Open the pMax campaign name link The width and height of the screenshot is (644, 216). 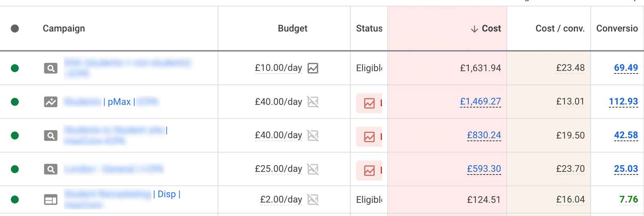coord(119,102)
